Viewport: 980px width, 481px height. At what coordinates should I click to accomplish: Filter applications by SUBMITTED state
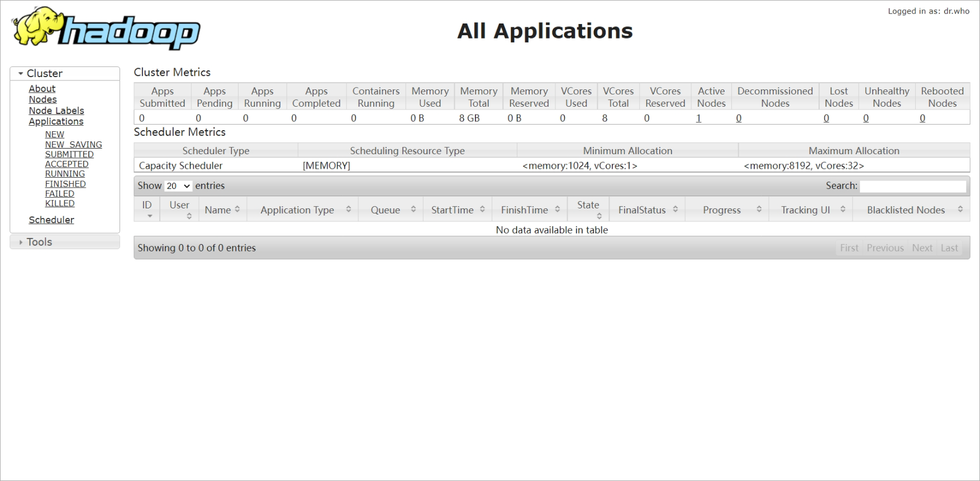pyautogui.click(x=69, y=154)
